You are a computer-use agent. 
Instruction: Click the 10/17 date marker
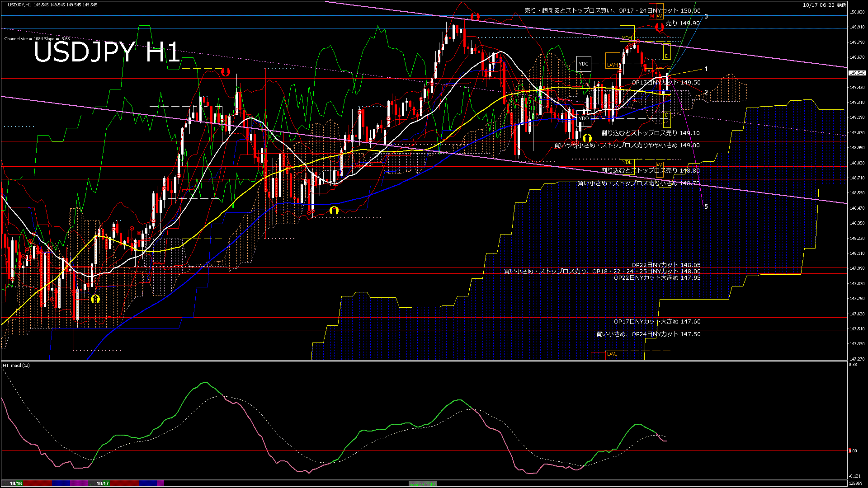coord(103,483)
